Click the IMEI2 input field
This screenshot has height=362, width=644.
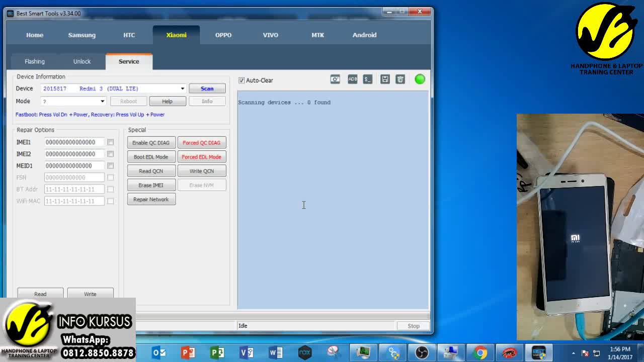coord(74,154)
